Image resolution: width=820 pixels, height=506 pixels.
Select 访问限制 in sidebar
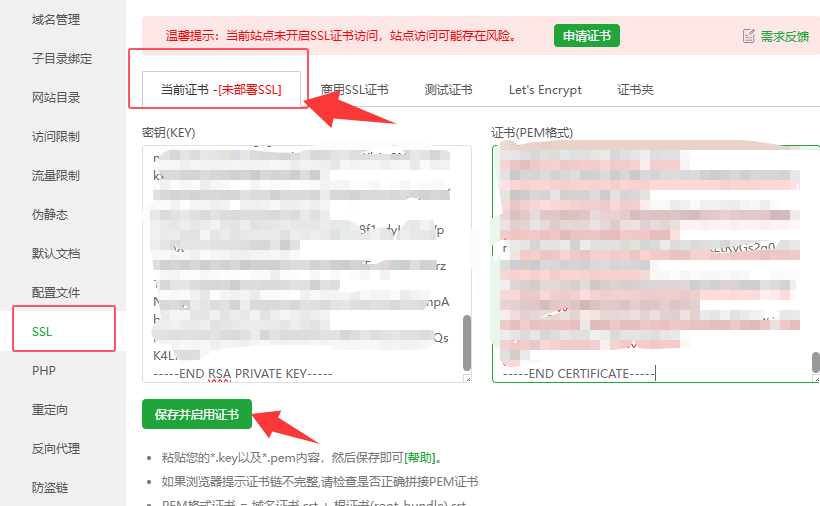click(x=56, y=136)
